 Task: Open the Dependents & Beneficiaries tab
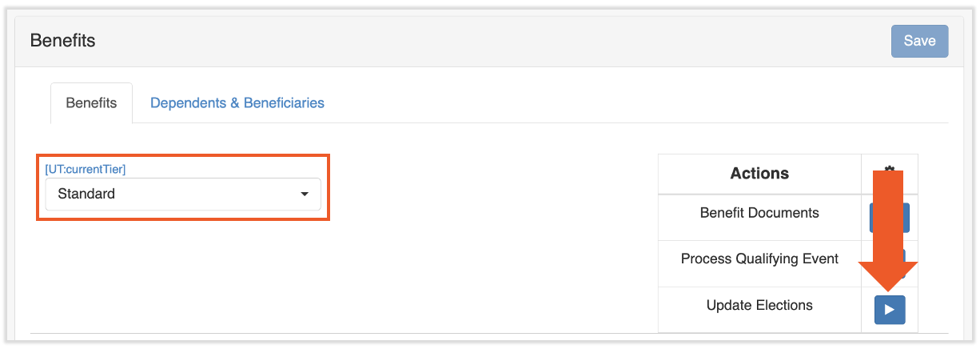(x=237, y=103)
